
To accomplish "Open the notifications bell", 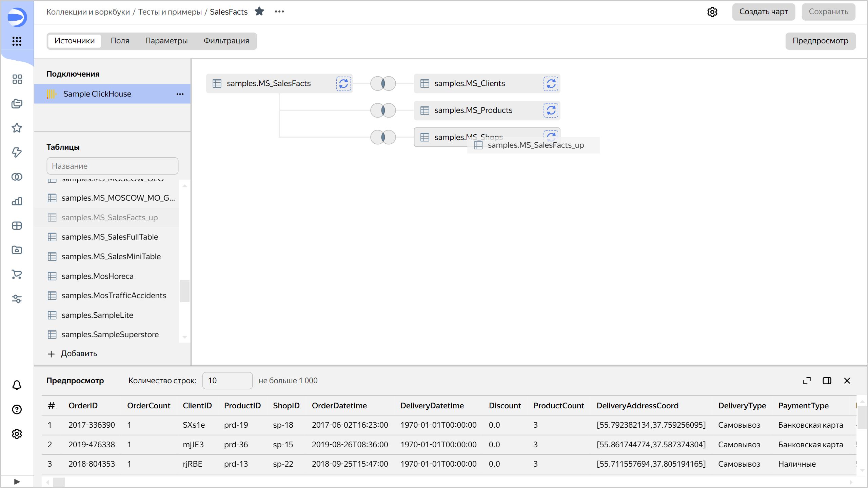I will (x=17, y=385).
